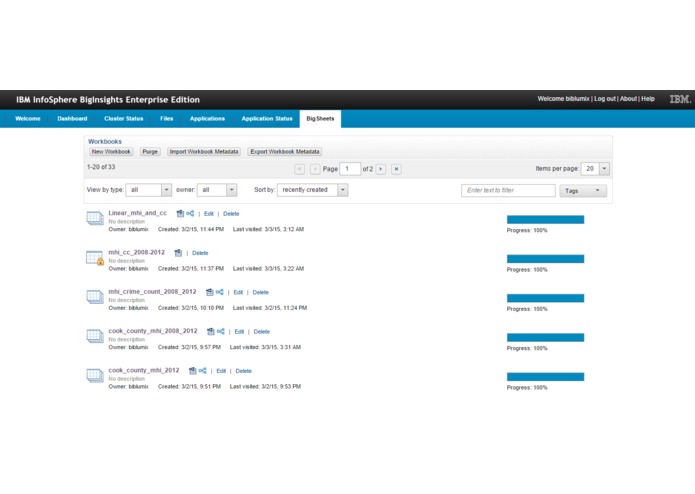Edit Linear_mhi_and_cc workbook
This screenshot has width=695, height=494.
tap(209, 214)
